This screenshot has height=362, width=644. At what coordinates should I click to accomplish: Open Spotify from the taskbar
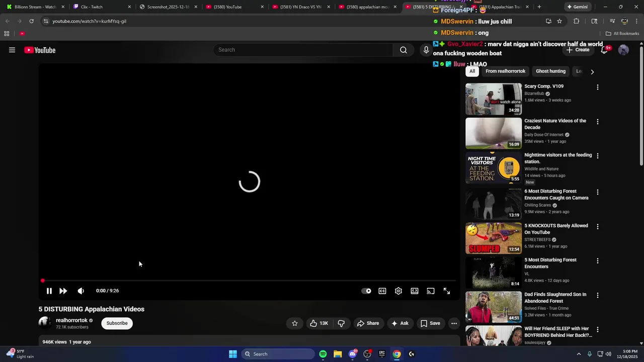[x=323, y=354]
